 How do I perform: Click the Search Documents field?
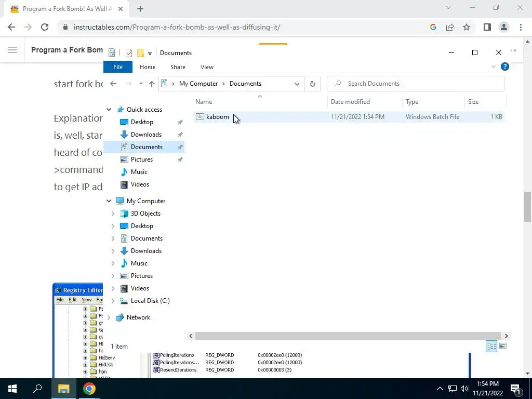[x=415, y=84]
